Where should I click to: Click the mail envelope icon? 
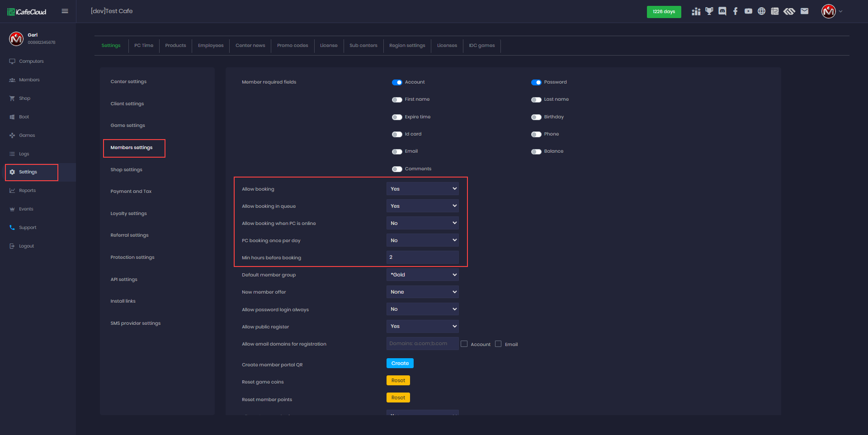[804, 11]
